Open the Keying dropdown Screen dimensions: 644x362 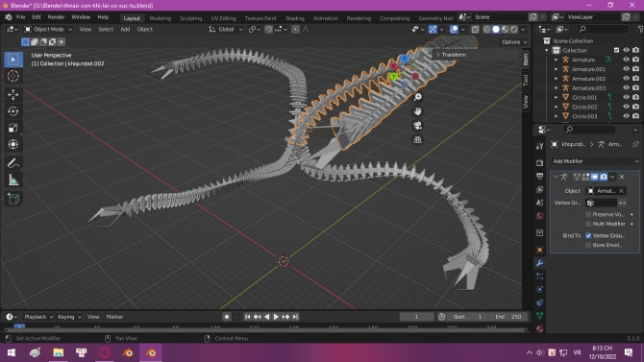coord(69,317)
